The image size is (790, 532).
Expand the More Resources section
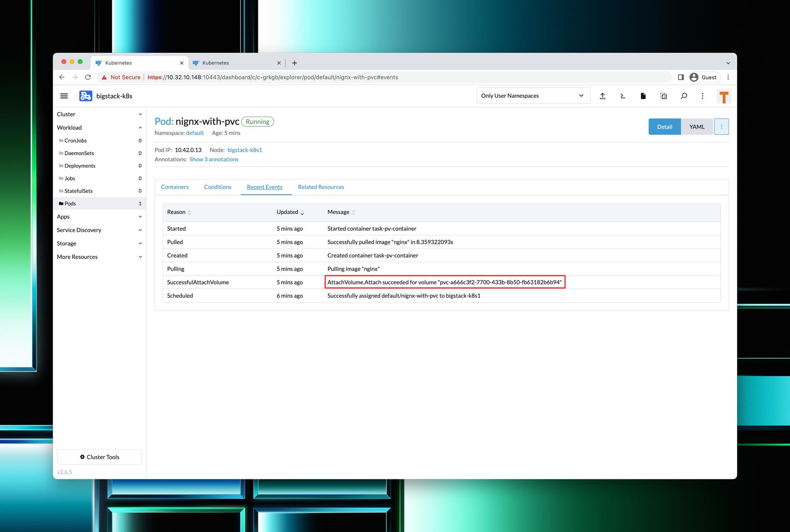tap(99, 257)
